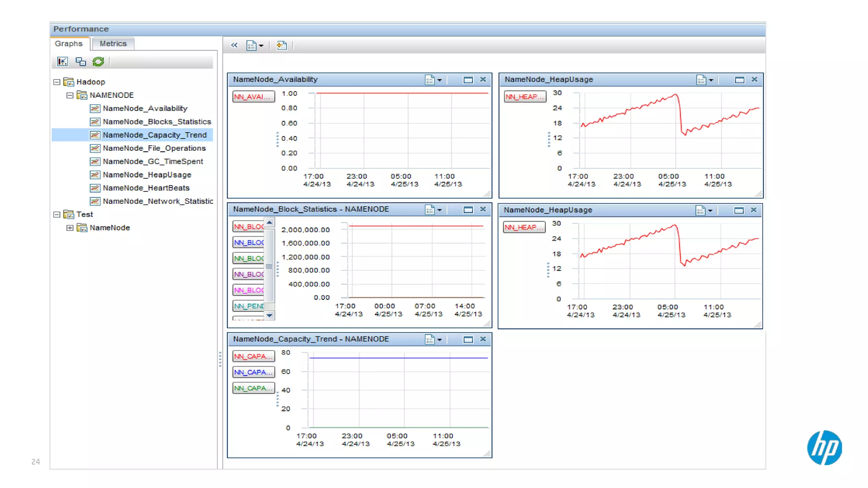Click the back-arrow page icon in main toolbar
This screenshot has width=868, height=488.
pyautogui.click(x=281, y=45)
